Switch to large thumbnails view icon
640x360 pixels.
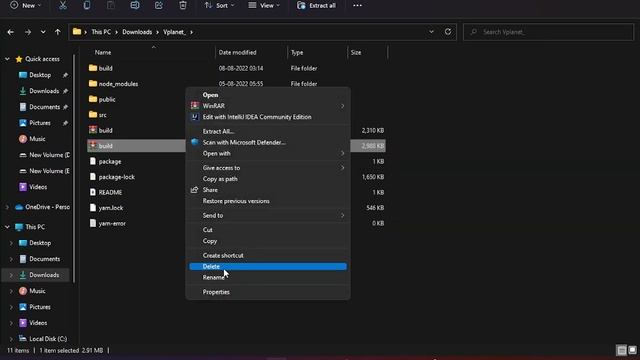pos(632,350)
